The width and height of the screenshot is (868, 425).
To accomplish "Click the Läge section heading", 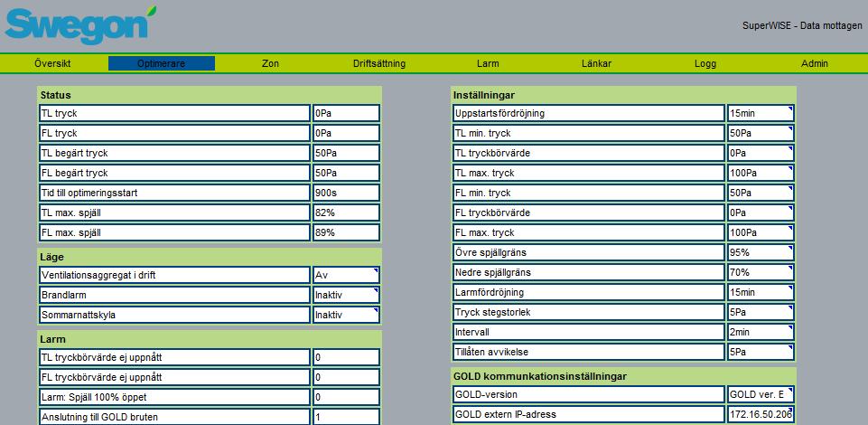I will point(51,257).
